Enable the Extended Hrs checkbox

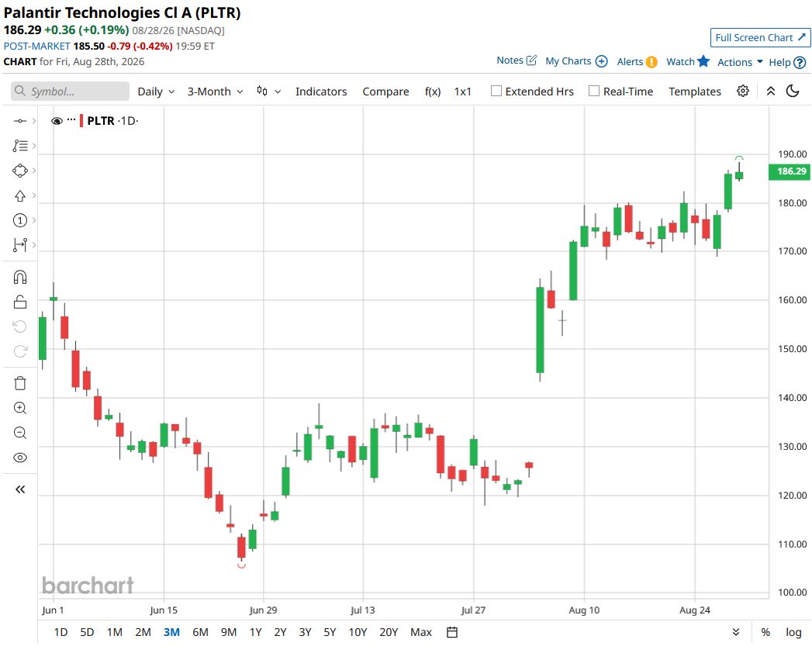(496, 92)
